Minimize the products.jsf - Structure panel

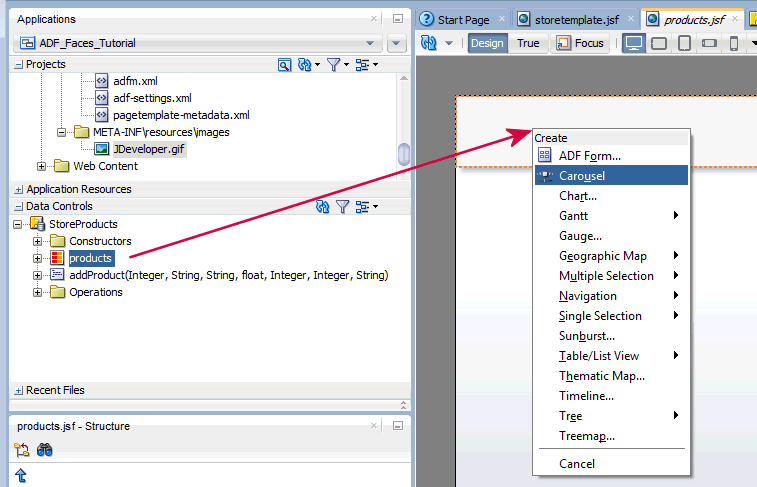tap(398, 426)
